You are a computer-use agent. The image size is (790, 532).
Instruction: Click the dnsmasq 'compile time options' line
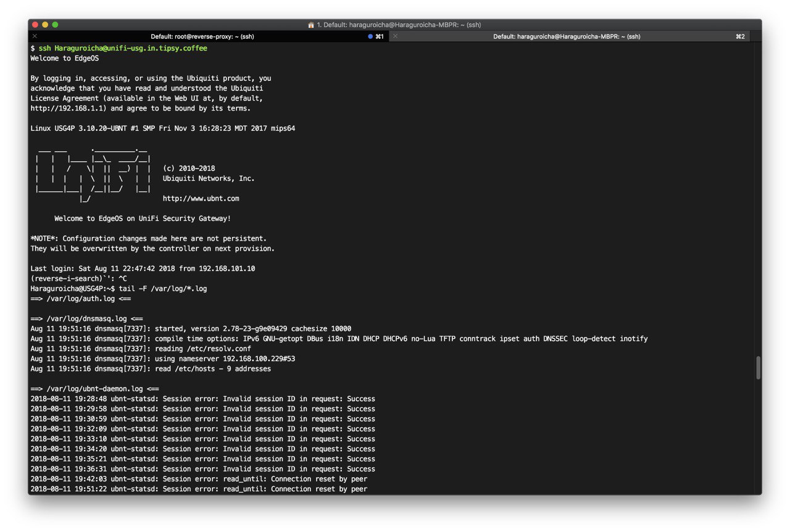[339, 339]
